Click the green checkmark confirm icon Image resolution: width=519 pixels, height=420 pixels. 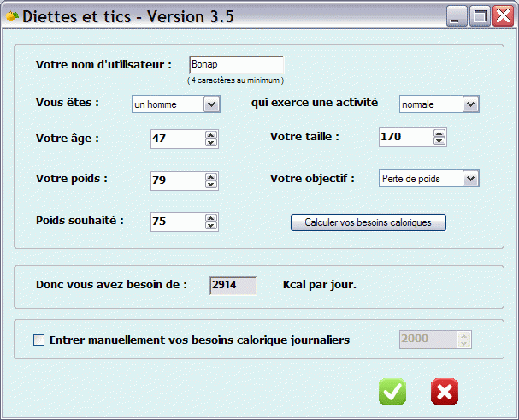click(x=392, y=392)
